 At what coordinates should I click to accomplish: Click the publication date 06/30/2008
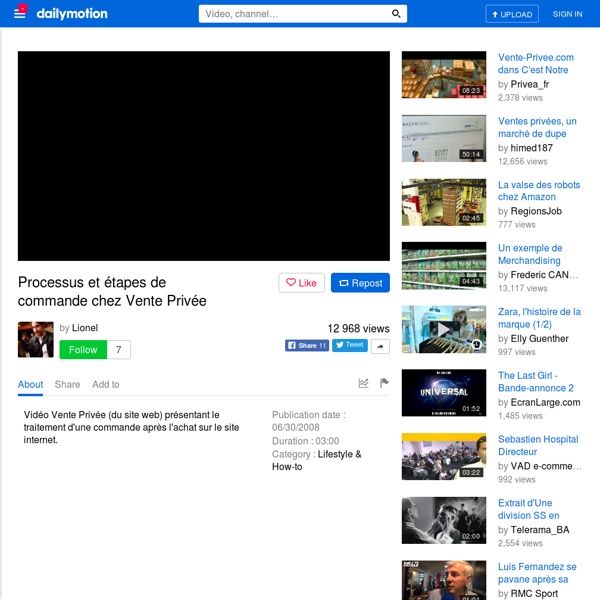tap(295, 427)
